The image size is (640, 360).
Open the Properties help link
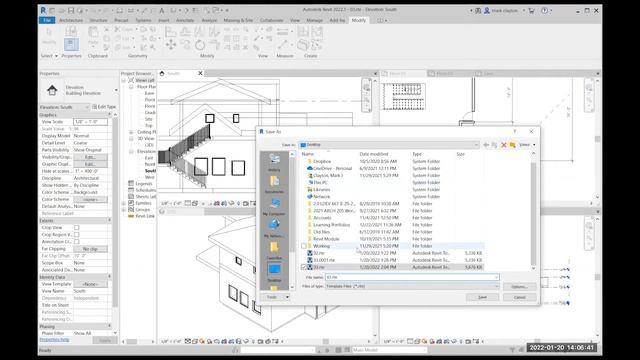[x=54, y=340]
